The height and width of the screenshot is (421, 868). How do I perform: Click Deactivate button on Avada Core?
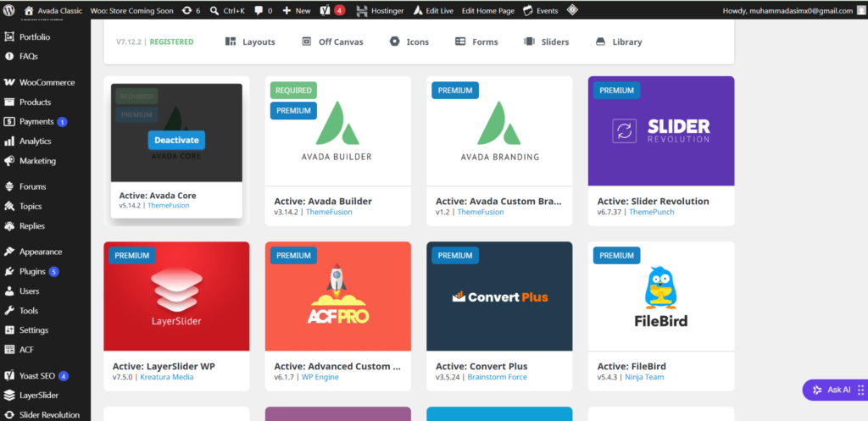pyautogui.click(x=176, y=141)
